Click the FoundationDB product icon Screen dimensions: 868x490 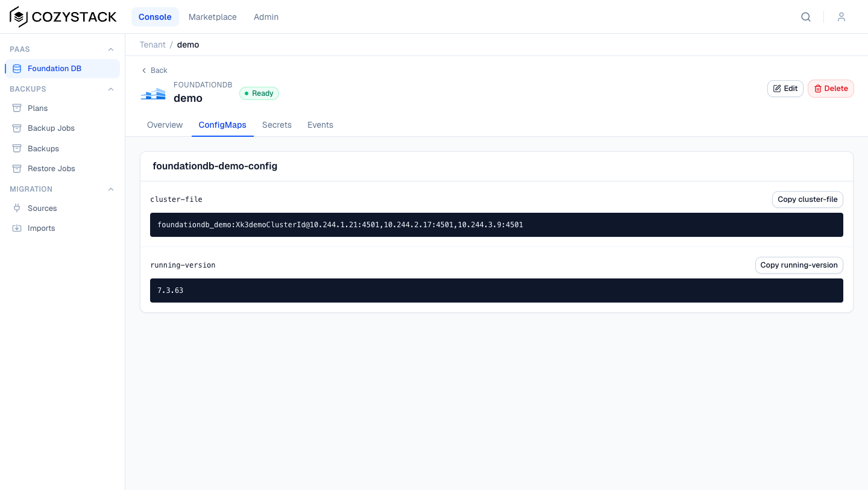pos(153,93)
